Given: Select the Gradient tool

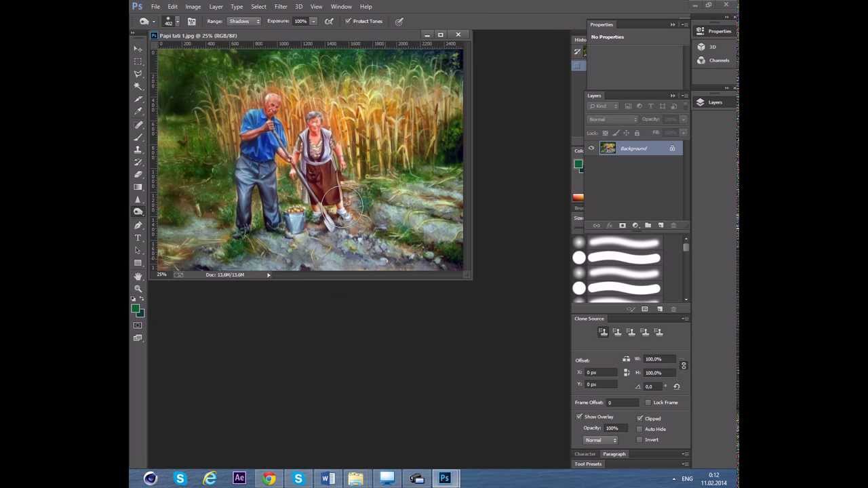Looking at the screenshot, I should 138,187.
